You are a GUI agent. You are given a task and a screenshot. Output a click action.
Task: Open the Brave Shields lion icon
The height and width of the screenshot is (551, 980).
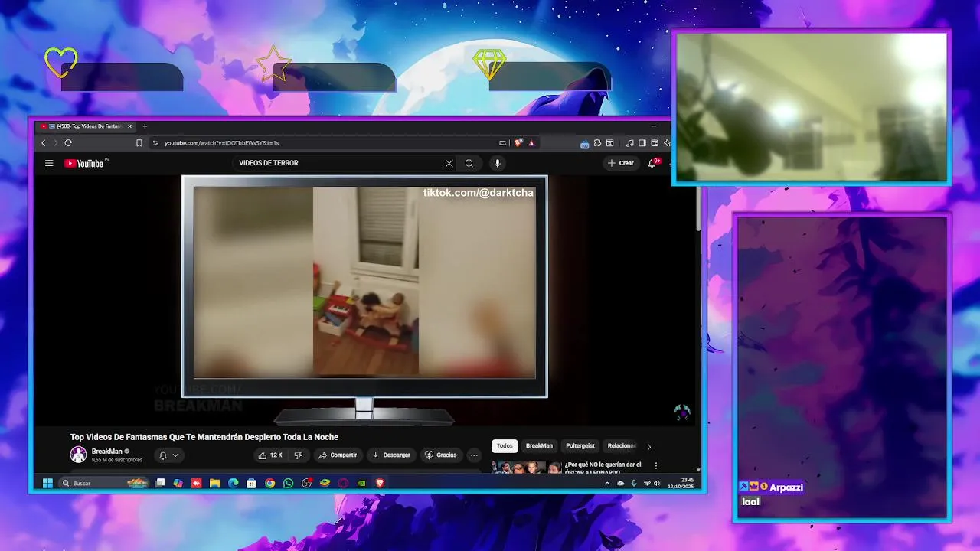pos(518,143)
